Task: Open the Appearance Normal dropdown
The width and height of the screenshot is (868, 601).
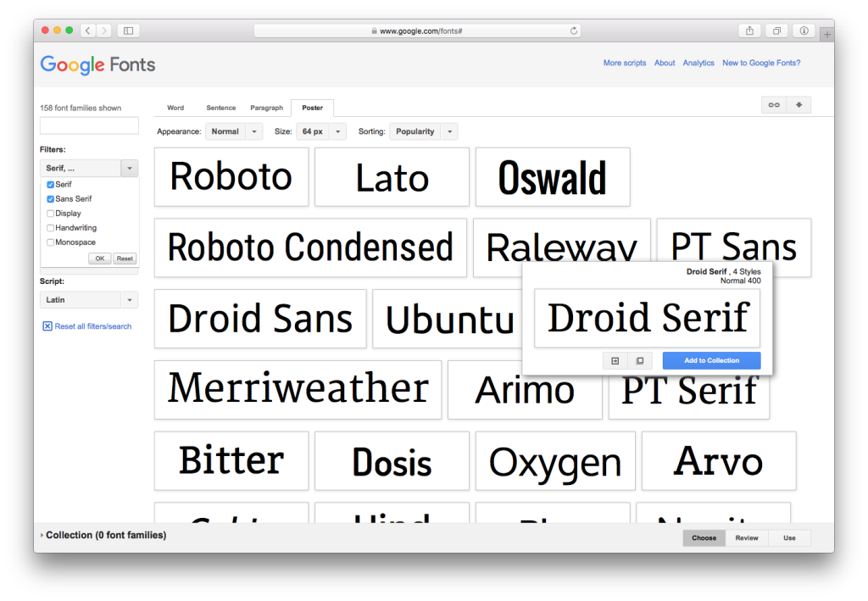Action: coord(234,131)
